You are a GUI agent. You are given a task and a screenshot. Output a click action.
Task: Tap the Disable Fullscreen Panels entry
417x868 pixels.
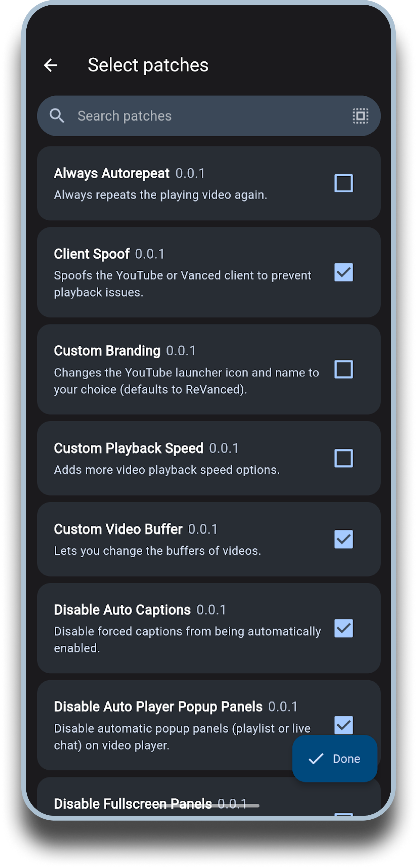[x=133, y=804]
